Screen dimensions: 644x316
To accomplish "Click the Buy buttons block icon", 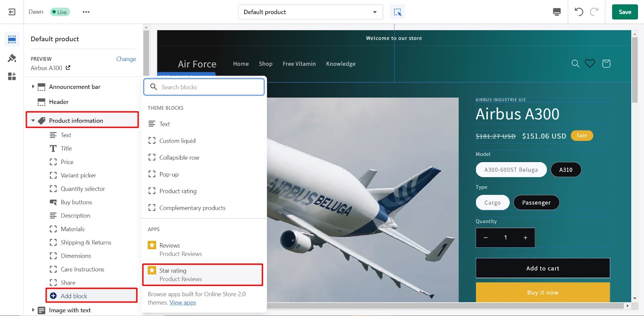I will coord(53,202).
